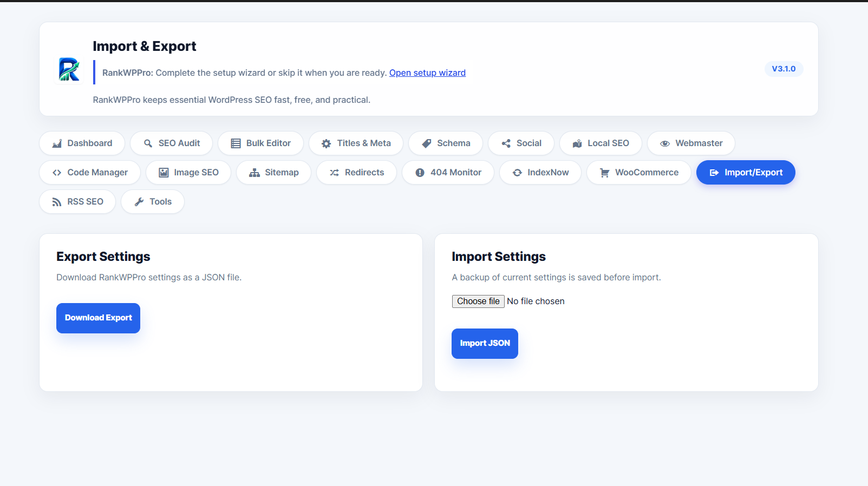Open the Redirects tab
Image resolution: width=868 pixels, height=486 pixels.
(x=357, y=173)
